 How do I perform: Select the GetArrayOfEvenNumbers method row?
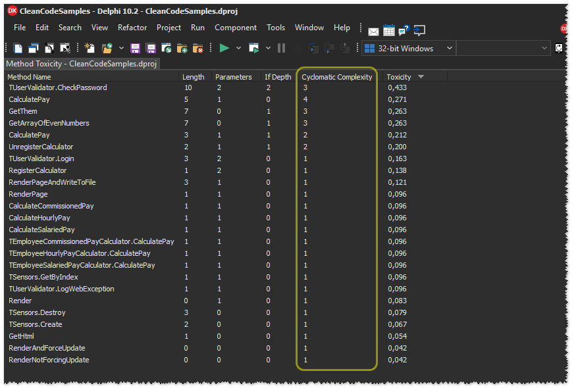pyautogui.click(x=226, y=123)
